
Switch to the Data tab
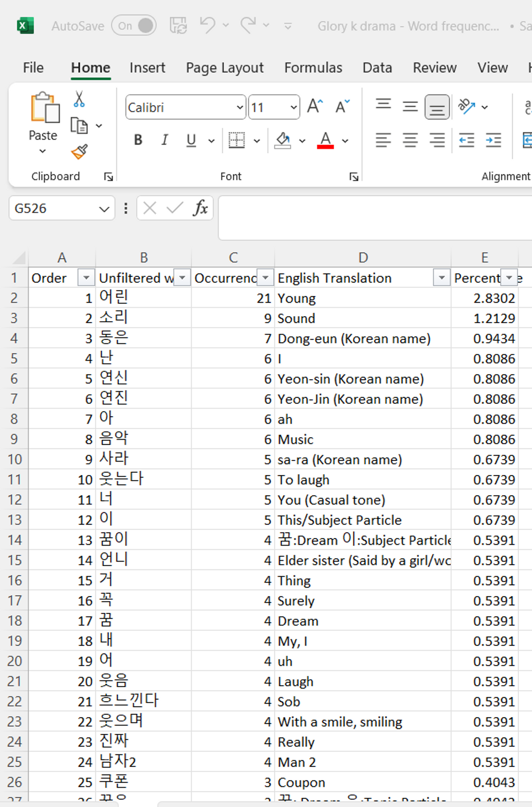coord(377,67)
